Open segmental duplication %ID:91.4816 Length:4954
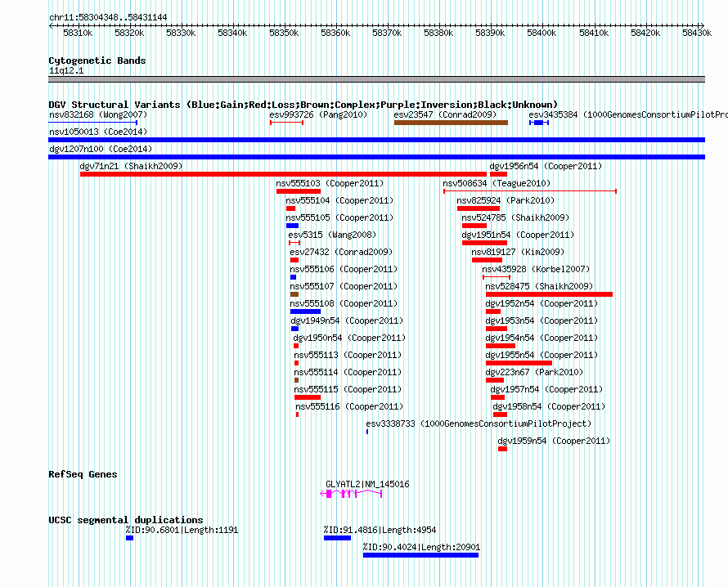 coord(337,538)
